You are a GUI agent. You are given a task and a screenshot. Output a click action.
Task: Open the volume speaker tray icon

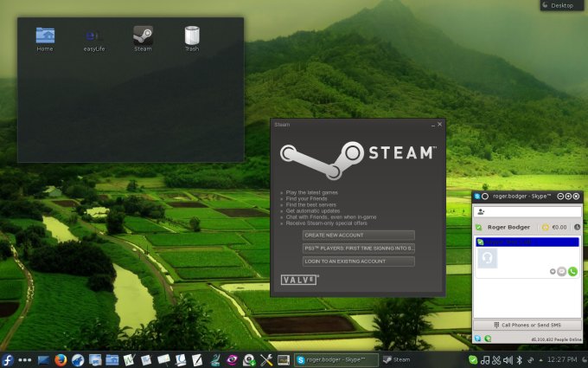tap(508, 360)
